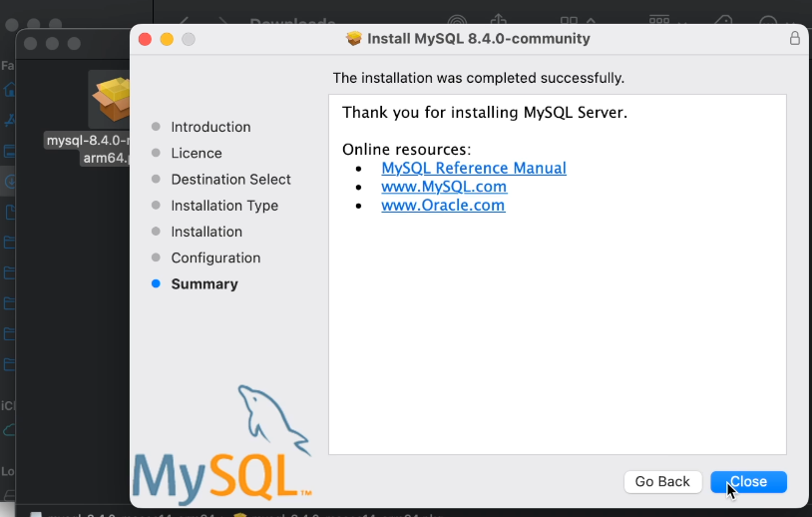This screenshot has width=812, height=517.
Task: Minimize the installer with the yellow button
Action: (x=167, y=39)
